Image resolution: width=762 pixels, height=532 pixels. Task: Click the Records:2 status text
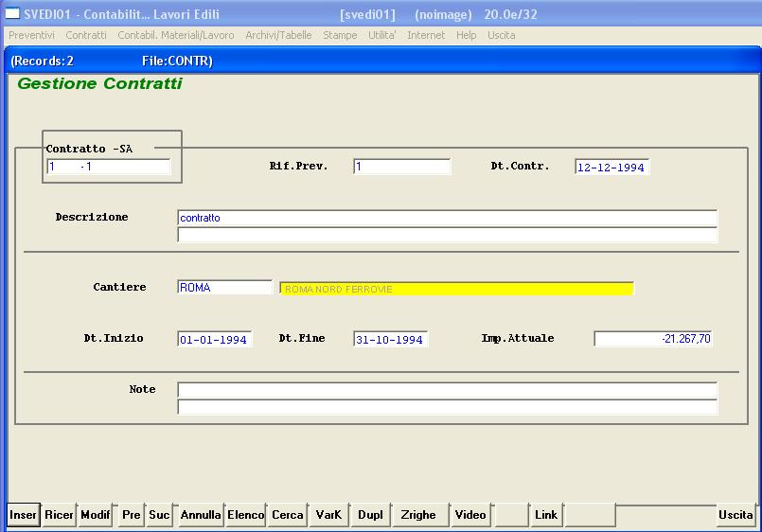pos(43,62)
